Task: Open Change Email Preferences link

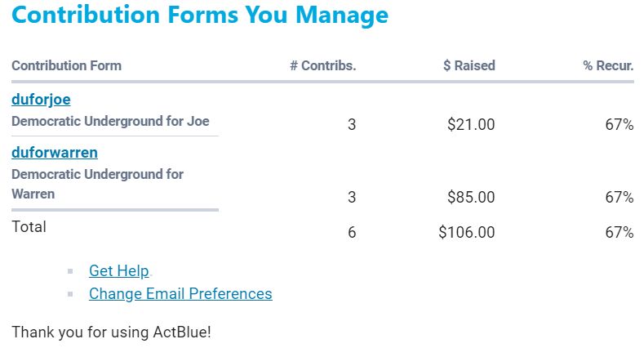Action: point(180,293)
